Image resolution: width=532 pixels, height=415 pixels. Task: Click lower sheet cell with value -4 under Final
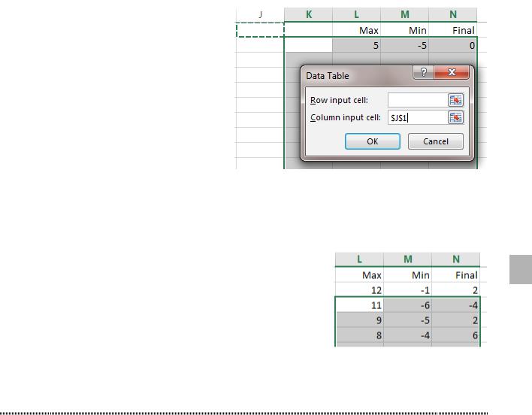tap(455, 305)
